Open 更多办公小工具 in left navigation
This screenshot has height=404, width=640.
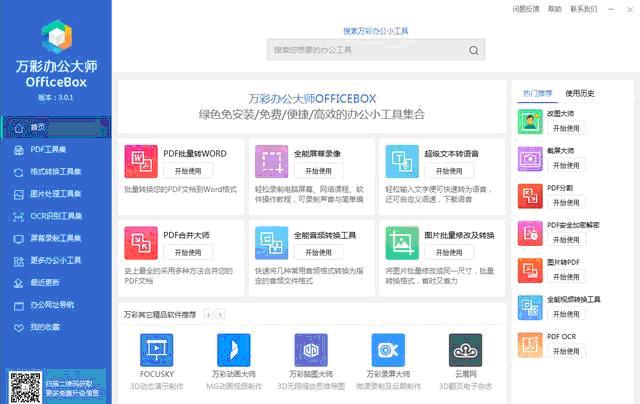tap(56, 260)
